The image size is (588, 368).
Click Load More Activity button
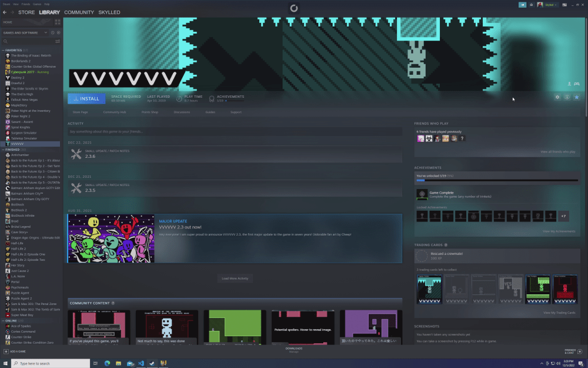[235, 278]
